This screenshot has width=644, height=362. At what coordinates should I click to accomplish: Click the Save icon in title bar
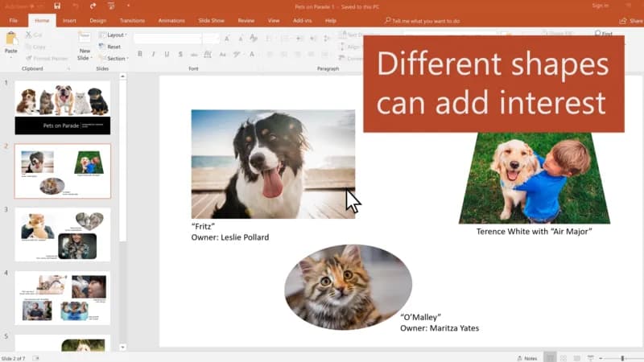pyautogui.click(x=57, y=6)
